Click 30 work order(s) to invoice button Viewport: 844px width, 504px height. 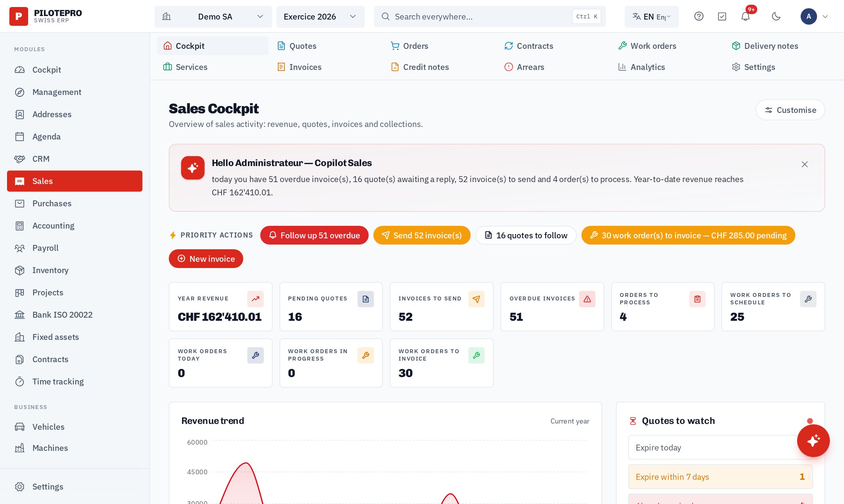tap(688, 235)
